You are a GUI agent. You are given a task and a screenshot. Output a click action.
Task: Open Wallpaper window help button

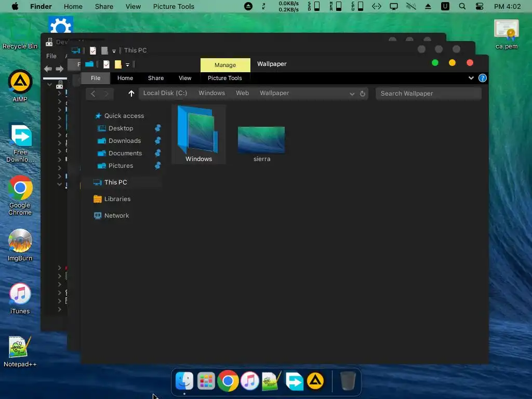point(482,78)
